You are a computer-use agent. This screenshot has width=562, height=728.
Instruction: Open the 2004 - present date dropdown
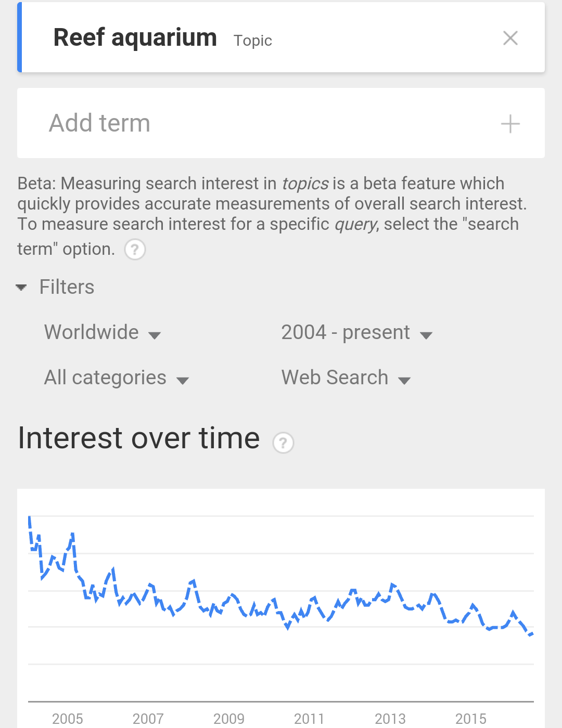click(357, 333)
